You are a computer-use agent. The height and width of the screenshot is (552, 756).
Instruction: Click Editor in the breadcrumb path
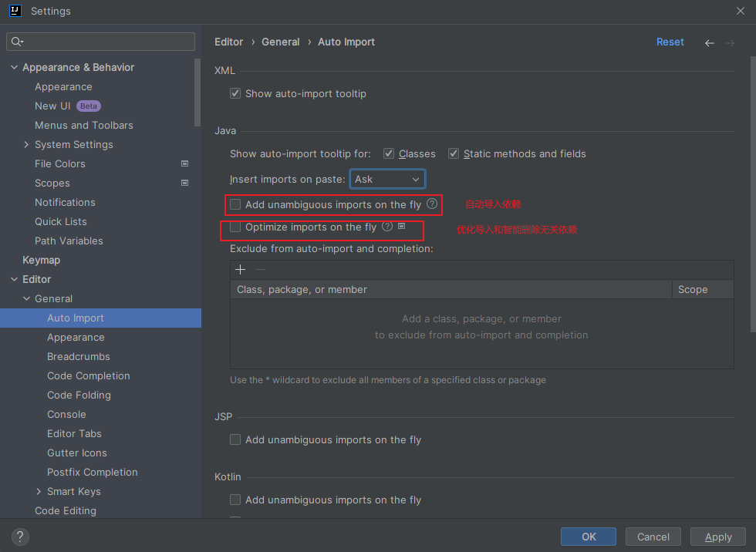click(229, 42)
